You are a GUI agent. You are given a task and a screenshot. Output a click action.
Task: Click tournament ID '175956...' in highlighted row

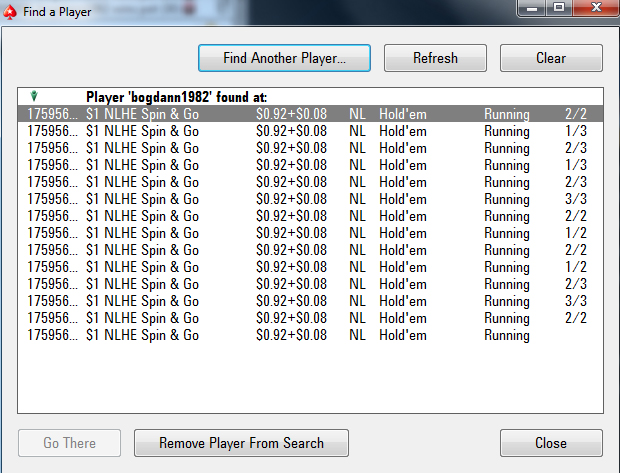tap(53, 114)
